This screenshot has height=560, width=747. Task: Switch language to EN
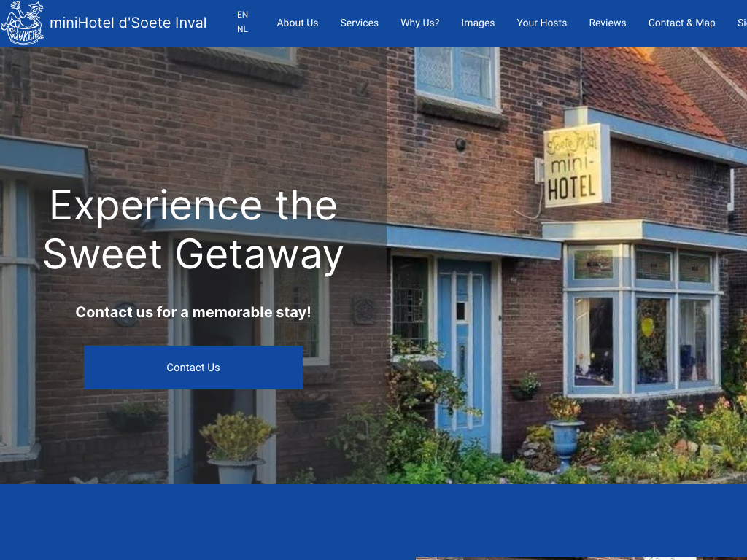click(x=242, y=15)
